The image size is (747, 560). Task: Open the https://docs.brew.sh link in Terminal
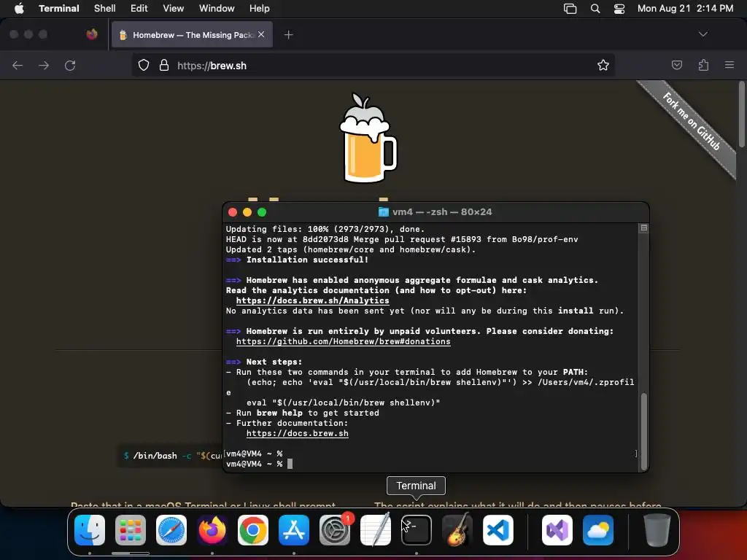(x=298, y=433)
